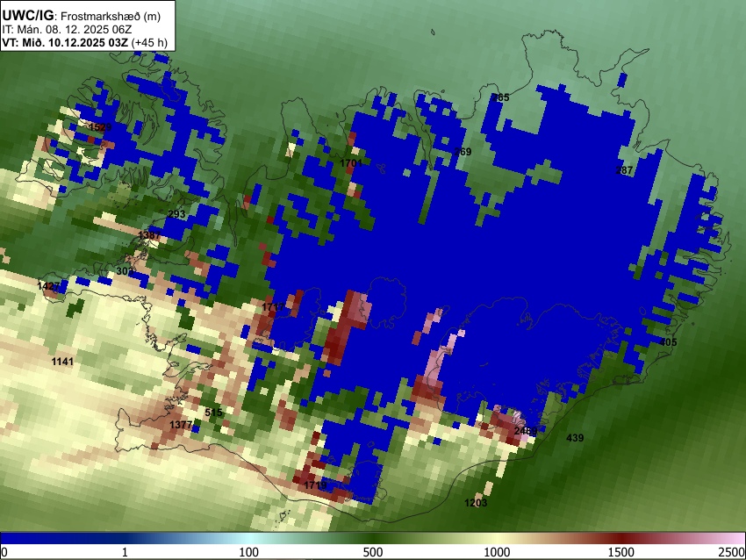
Task: Click the map value 303
Action: 125,271
